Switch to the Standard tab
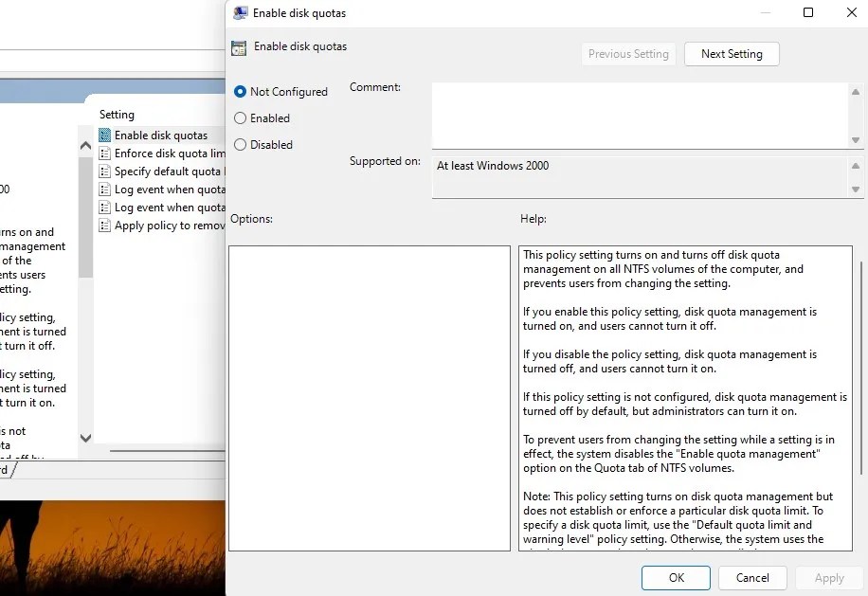Screen dimensions: 868x596 point(7,469)
